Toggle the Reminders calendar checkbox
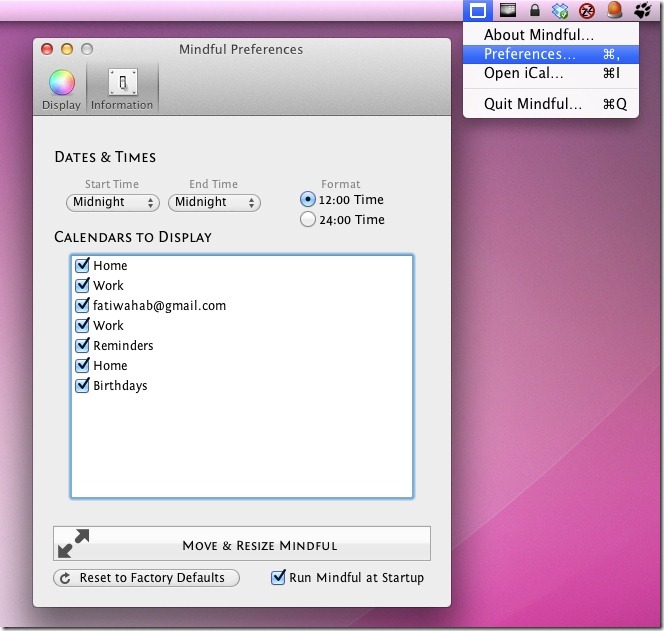 point(82,345)
